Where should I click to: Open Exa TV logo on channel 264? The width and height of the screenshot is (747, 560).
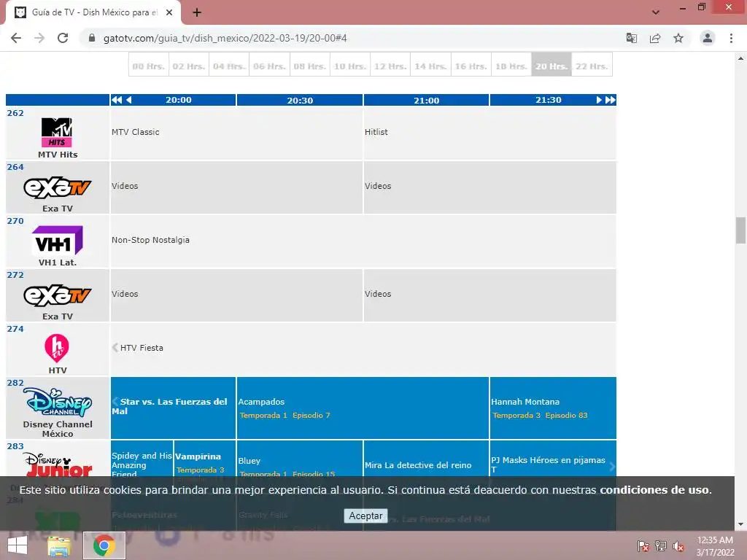pos(57,187)
